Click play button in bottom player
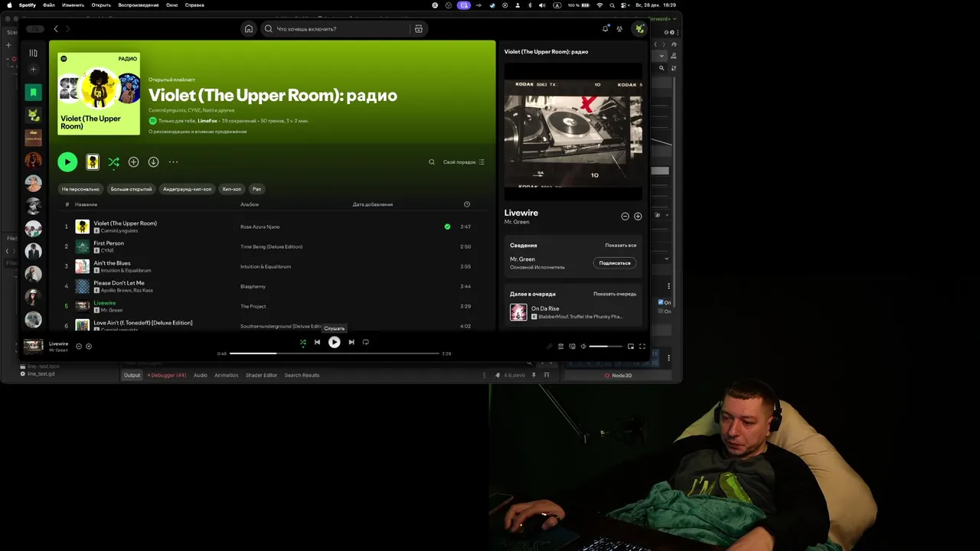Viewport: 980px width, 551px height. 335,342
